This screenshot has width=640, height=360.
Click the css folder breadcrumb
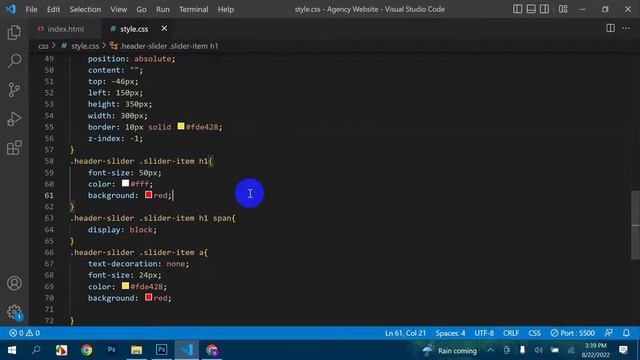43,46
